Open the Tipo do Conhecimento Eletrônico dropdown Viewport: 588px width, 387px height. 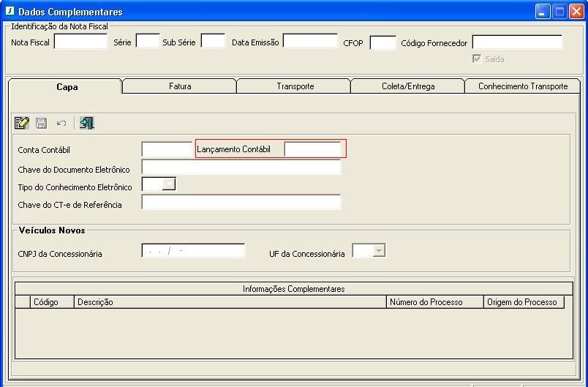168,184
